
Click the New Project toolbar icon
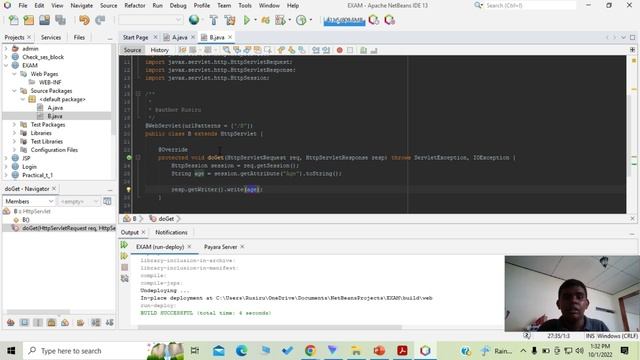coord(29,20)
